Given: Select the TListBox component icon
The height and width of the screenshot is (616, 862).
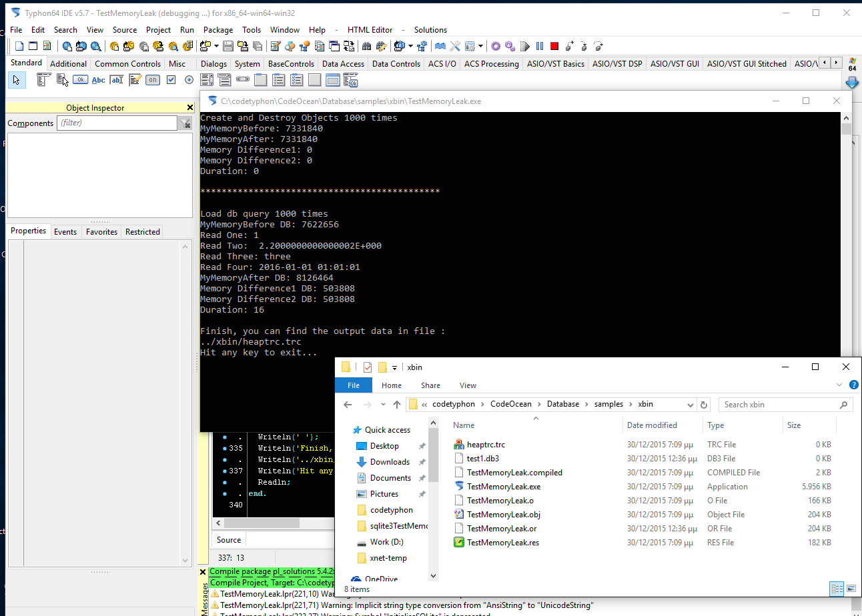Looking at the screenshot, I should 207,80.
